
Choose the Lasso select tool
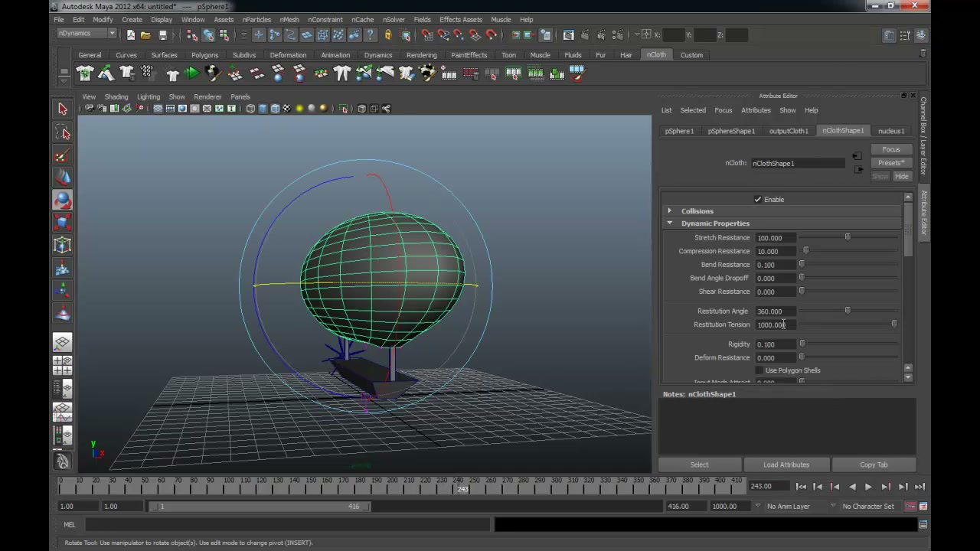[x=63, y=133]
